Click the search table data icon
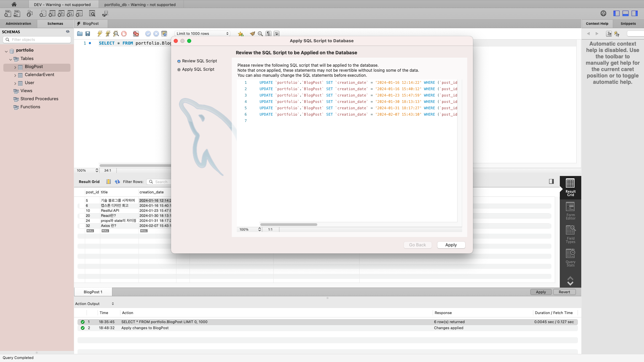Image resolution: width=644 pixels, height=362 pixels. pos(92,13)
